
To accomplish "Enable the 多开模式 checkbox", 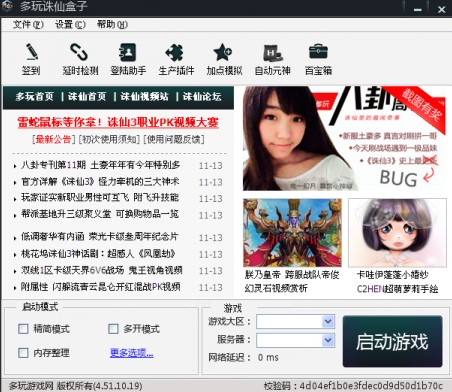I will click(113, 329).
